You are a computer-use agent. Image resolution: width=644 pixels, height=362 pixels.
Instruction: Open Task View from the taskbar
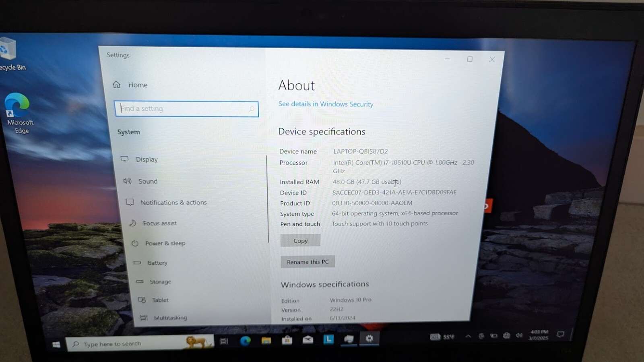tap(224, 341)
